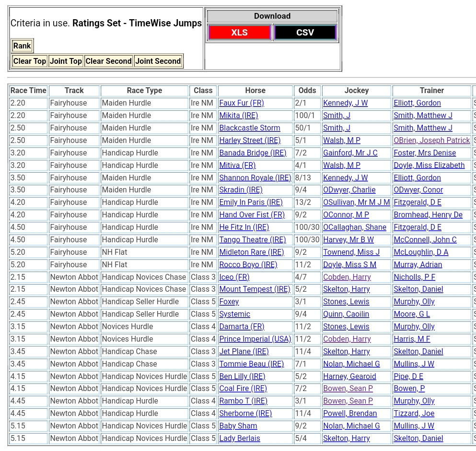
Task: Open jockey Powell, Brendan link
Action: (x=349, y=414)
